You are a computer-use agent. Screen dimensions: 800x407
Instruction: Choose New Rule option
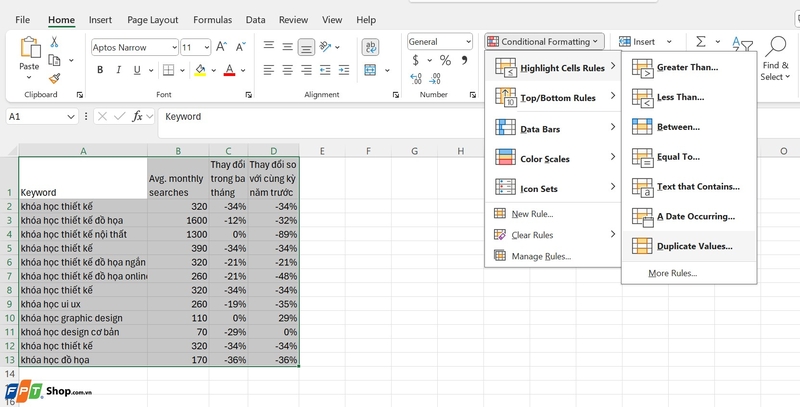point(553,214)
